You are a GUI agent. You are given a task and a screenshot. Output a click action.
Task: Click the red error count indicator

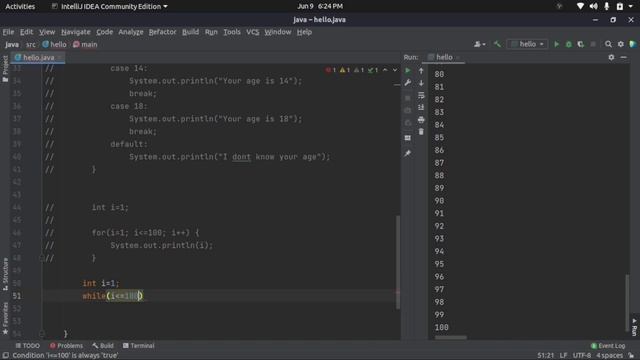point(331,70)
